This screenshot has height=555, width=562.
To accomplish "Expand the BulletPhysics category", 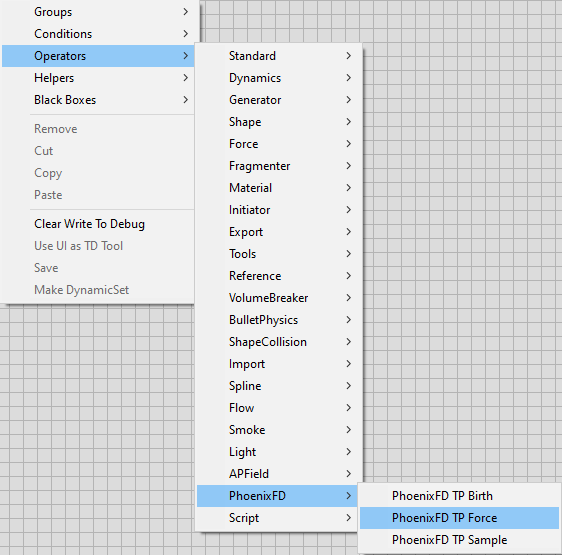I will (278, 320).
